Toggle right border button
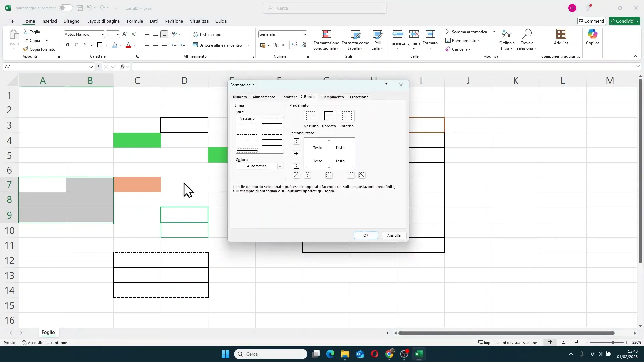The height and width of the screenshot is (362, 644). coord(351,175)
